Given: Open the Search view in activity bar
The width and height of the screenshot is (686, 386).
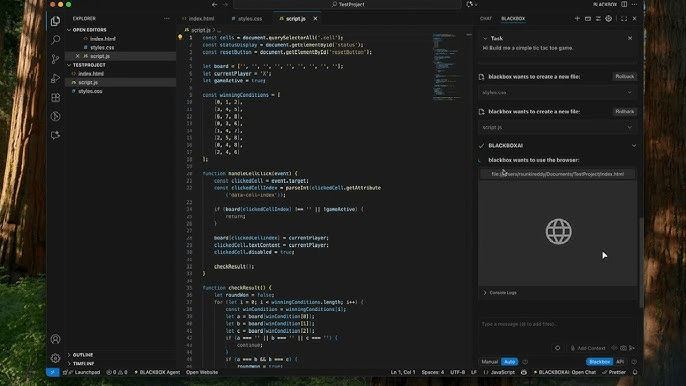Looking at the screenshot, I should pos(56,40).
